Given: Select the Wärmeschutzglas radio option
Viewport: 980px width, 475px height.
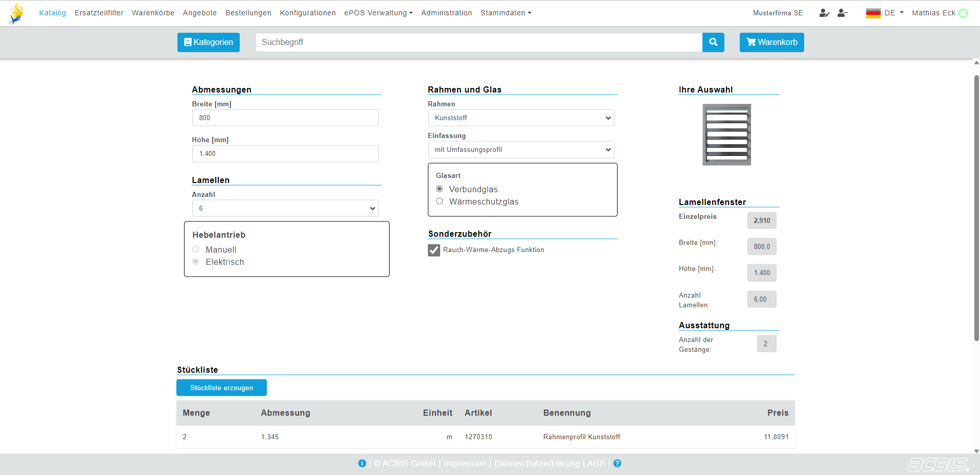Looking at the screenshot, I should coord(440,201).
